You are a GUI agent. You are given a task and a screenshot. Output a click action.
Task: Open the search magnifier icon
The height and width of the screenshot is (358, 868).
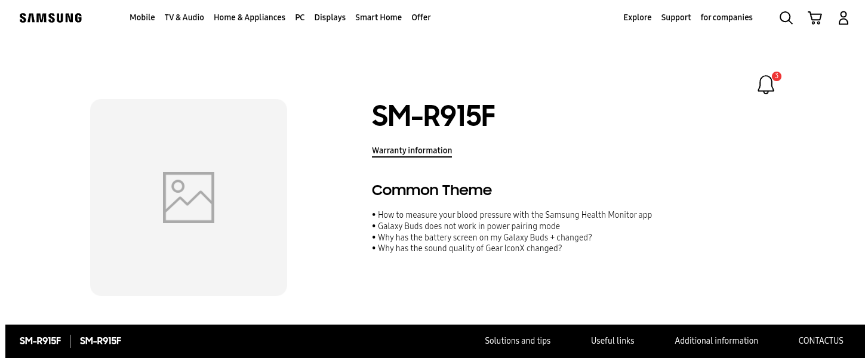(786, 18)
